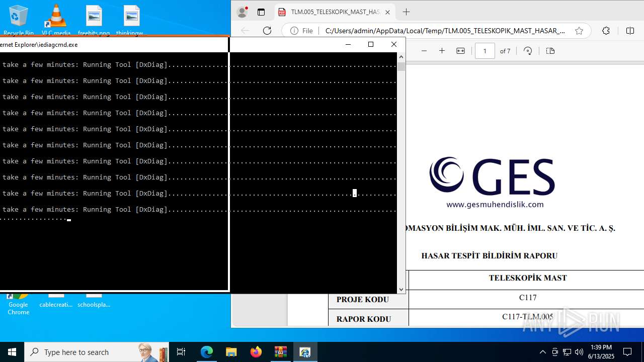Click HASAR TESPİT BİLDİRİM RAPORU heading
This screenshot has width=644, height=362.
pos(489,255)
